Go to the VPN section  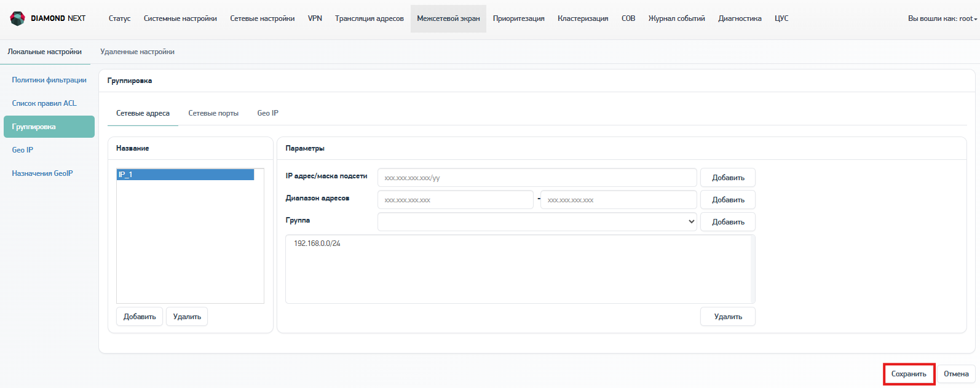315,18
